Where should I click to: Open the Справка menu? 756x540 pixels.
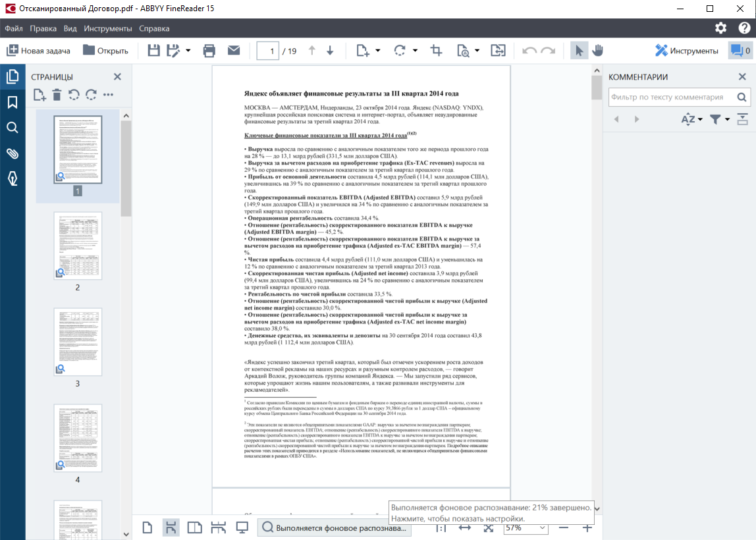(154, 28)
